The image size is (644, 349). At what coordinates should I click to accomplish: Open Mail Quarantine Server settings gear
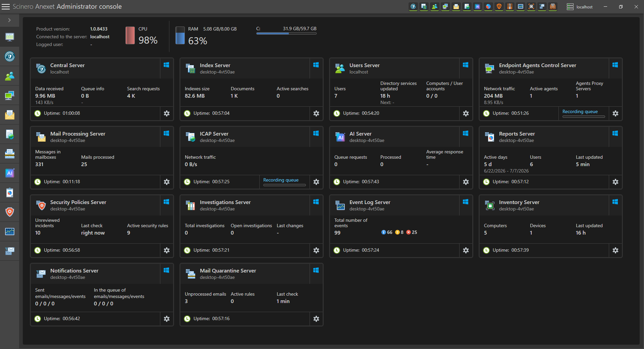click(x=316, y=319)
